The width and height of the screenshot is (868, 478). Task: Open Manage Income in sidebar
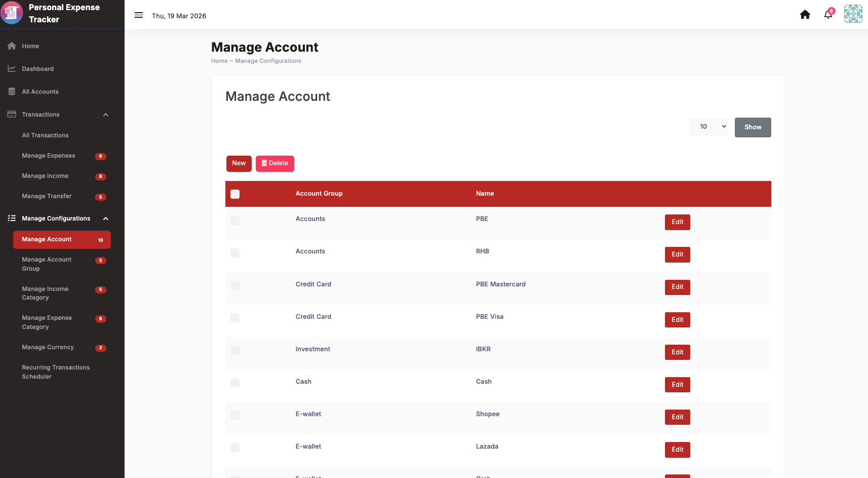pos(45,176)
